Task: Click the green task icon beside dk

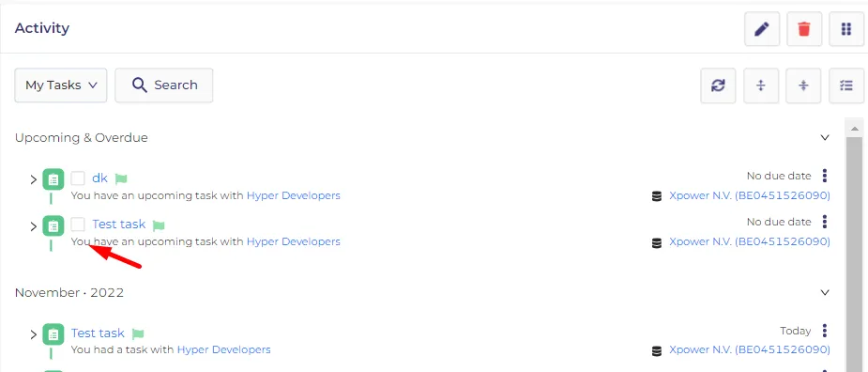Action: point(53,179)
